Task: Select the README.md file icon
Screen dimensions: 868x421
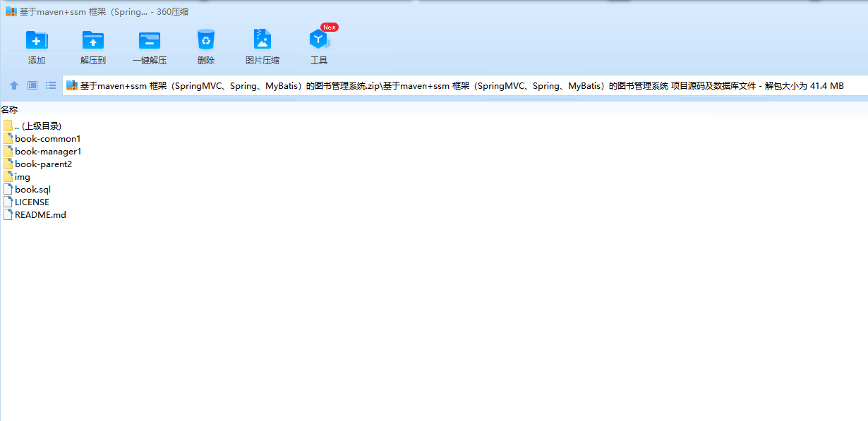Action: point(8,214)
